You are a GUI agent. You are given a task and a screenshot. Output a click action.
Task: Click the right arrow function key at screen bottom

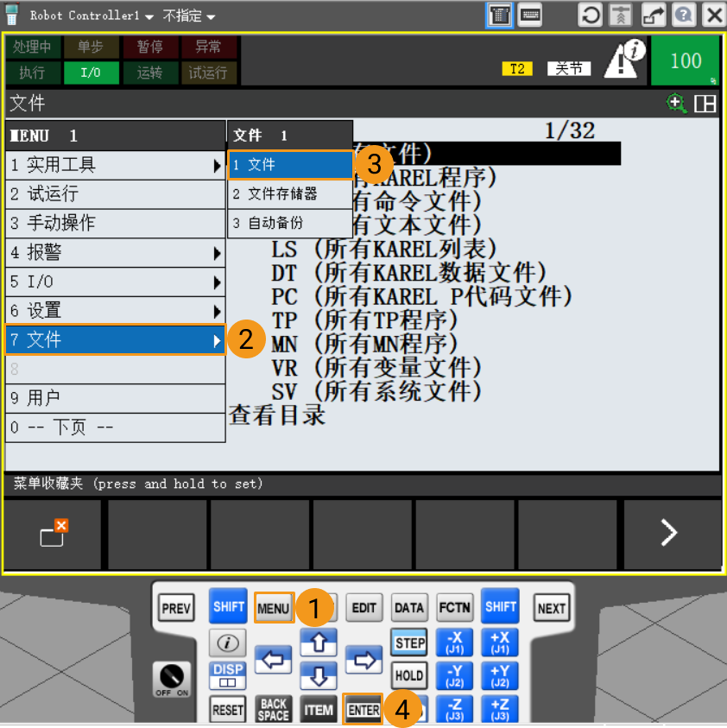pyautogui.click(x=672, y=534)
